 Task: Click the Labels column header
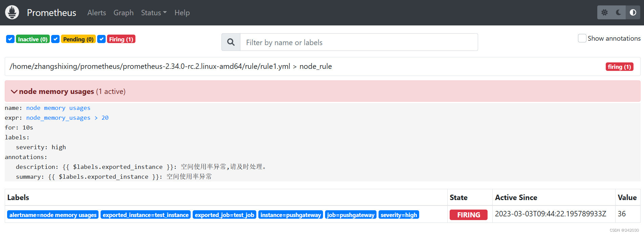coord(18,197)
